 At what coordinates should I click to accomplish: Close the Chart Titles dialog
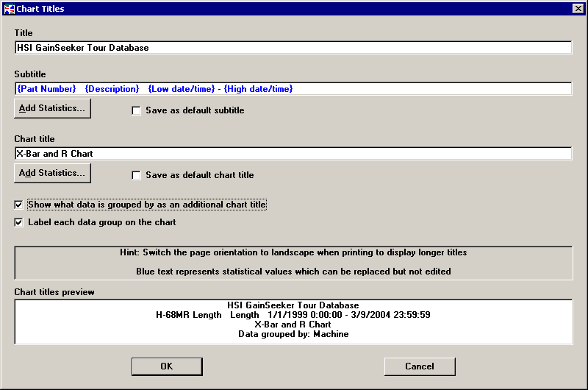(577, 9)
